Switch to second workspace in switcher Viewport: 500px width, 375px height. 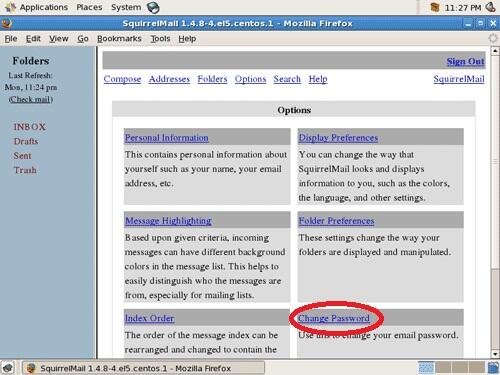tap(443, 368)
